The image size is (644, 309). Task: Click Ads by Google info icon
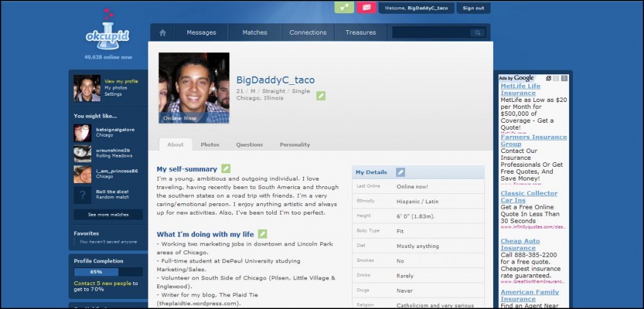pos(548,78)
